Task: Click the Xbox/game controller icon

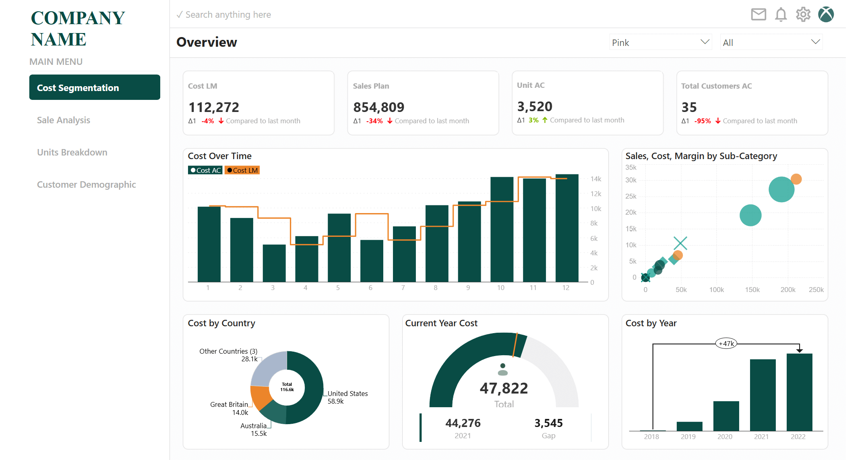Action: (x=827, y=14)
